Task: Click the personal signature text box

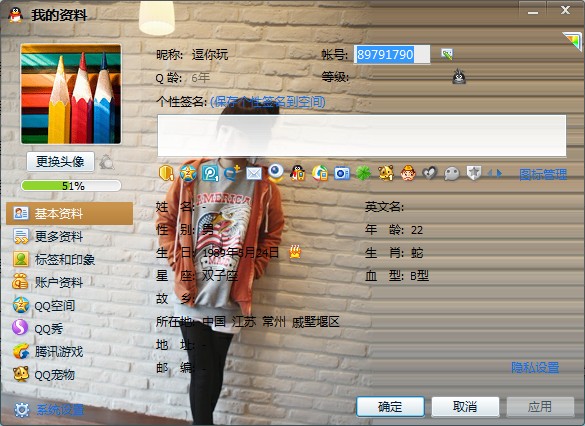Action: click(x=362, y=136)
